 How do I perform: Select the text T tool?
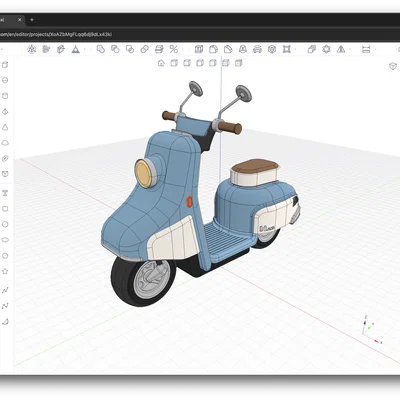tap(5, 193)
